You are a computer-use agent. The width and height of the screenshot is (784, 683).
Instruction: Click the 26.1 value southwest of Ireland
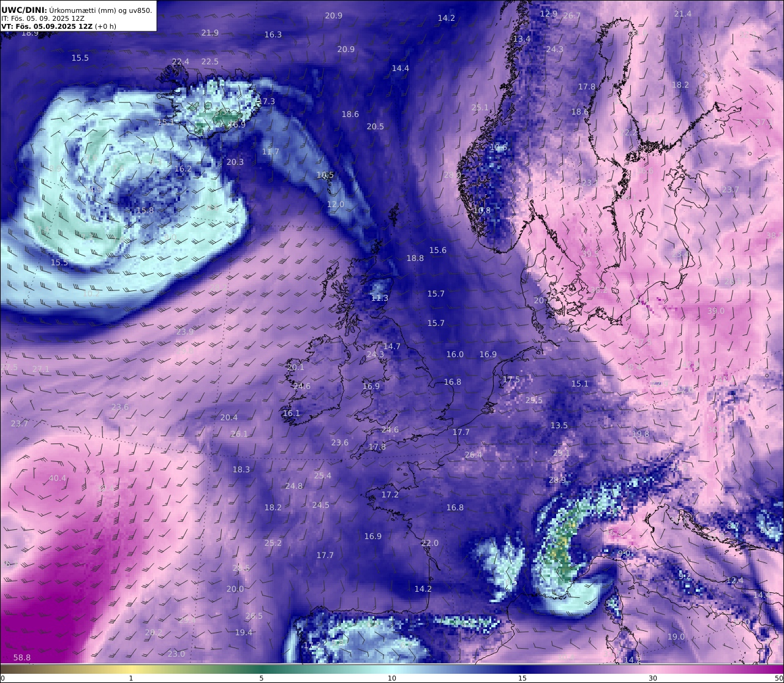(239, 434)
